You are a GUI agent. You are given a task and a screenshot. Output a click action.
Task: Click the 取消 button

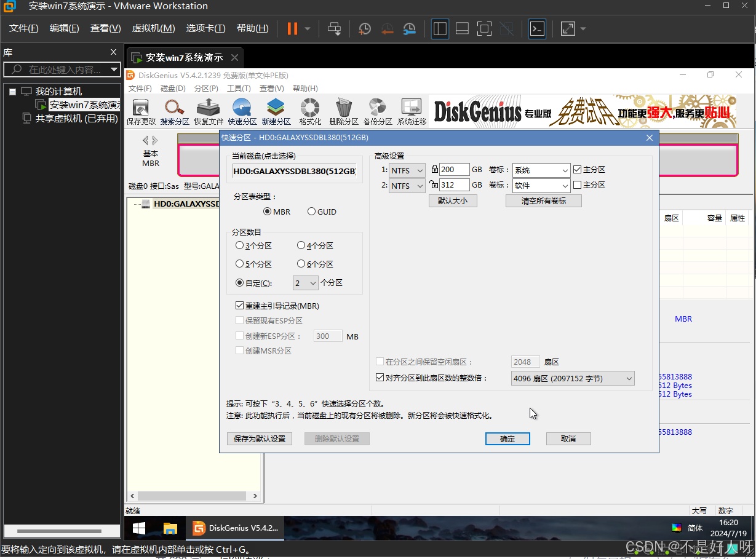[568, 438]
